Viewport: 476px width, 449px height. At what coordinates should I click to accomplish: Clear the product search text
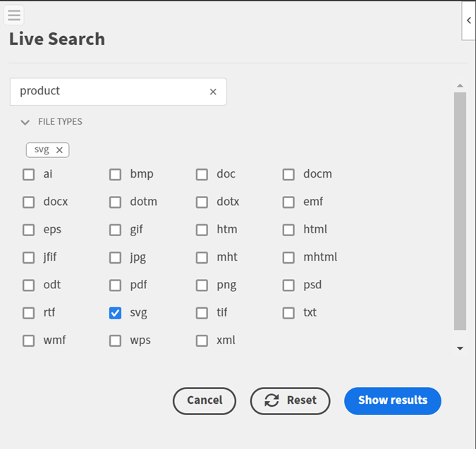coord(213,92)
